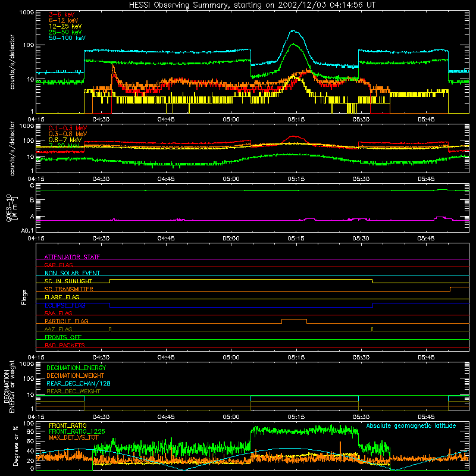
Task: Click the A0.1 tick label on GOES panel
Action: click(x=27, y=231)
